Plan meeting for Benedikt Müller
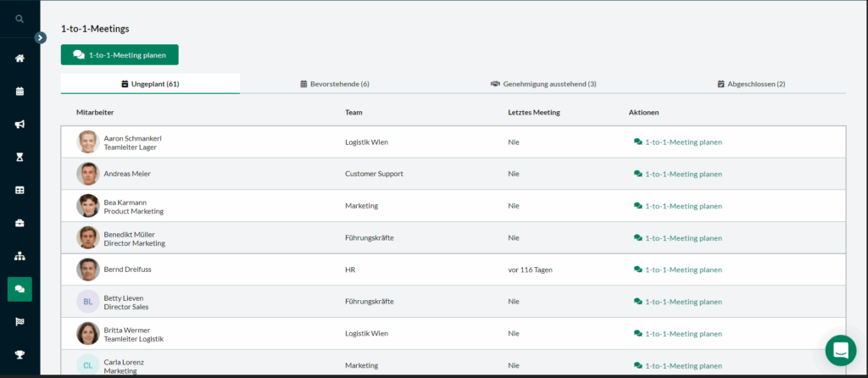This screenshot has width=868, height=378. tap(677, 238)
